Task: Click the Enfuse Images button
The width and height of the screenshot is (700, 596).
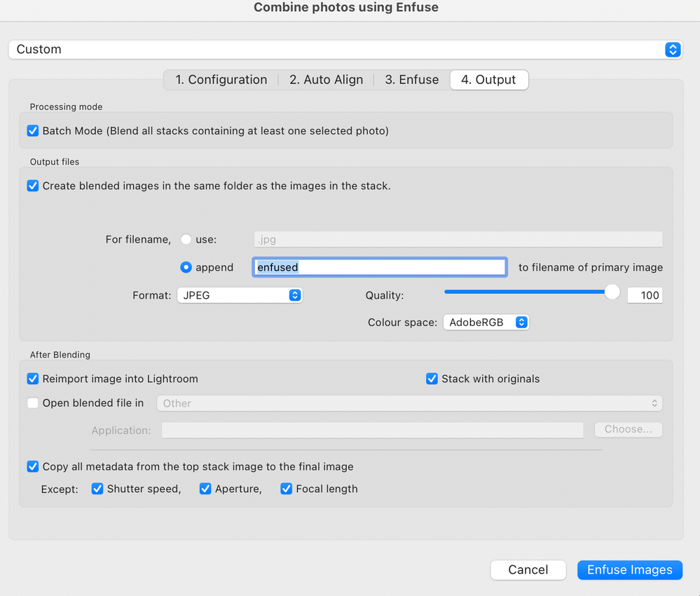Action: (629, 569)
